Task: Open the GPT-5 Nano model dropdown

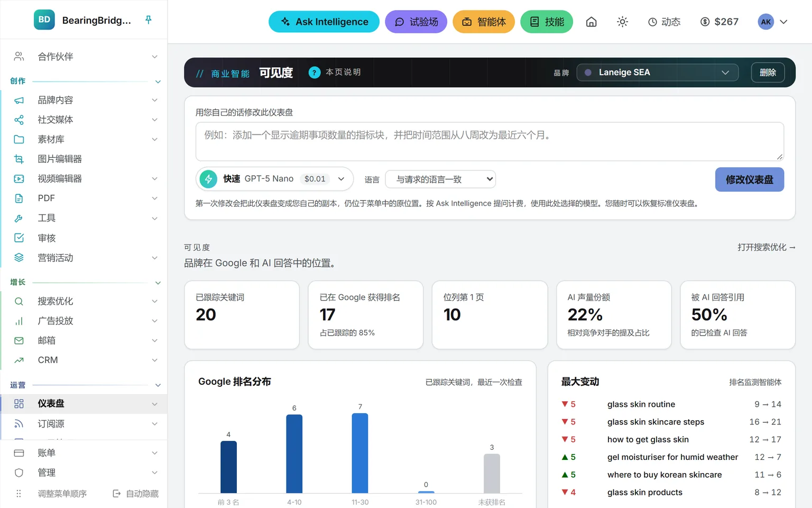Action: (x=274, y=179)
